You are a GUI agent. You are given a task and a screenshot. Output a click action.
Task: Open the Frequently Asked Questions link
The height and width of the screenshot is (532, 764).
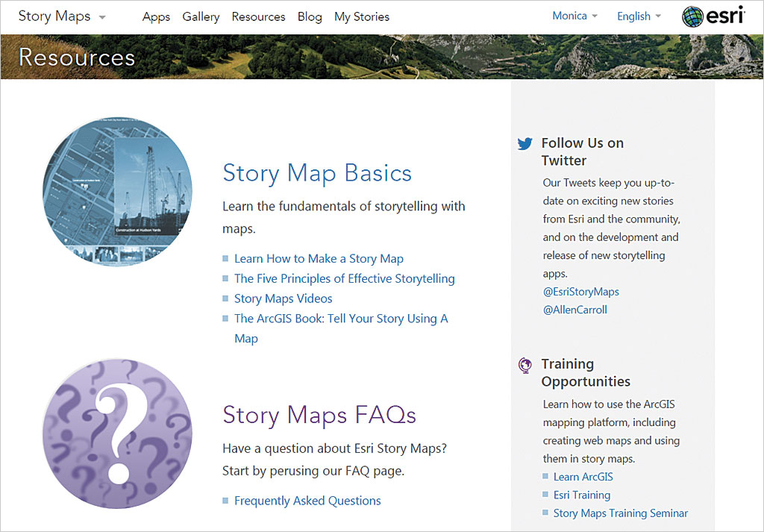click(x=307, y=501)
